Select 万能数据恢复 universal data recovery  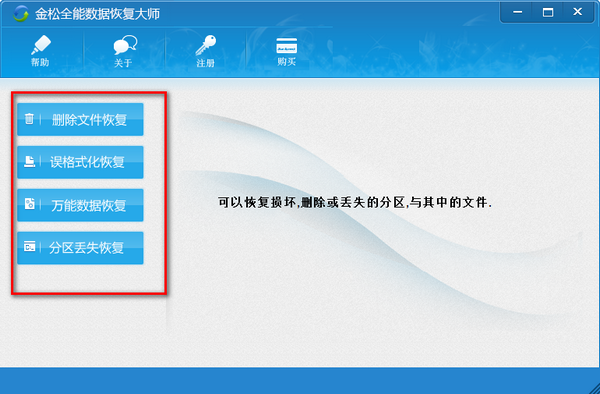tap(80, 205)
